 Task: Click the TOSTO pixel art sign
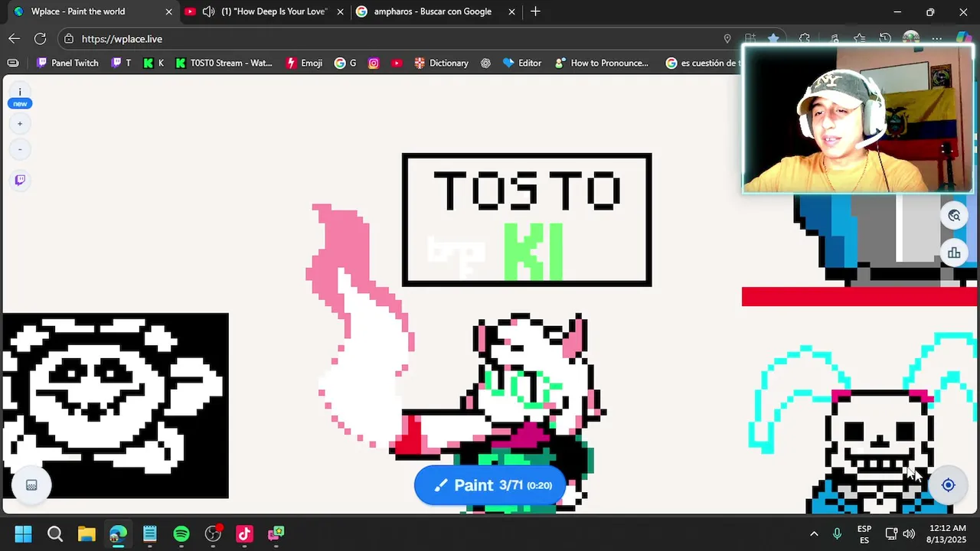point(527,220)
